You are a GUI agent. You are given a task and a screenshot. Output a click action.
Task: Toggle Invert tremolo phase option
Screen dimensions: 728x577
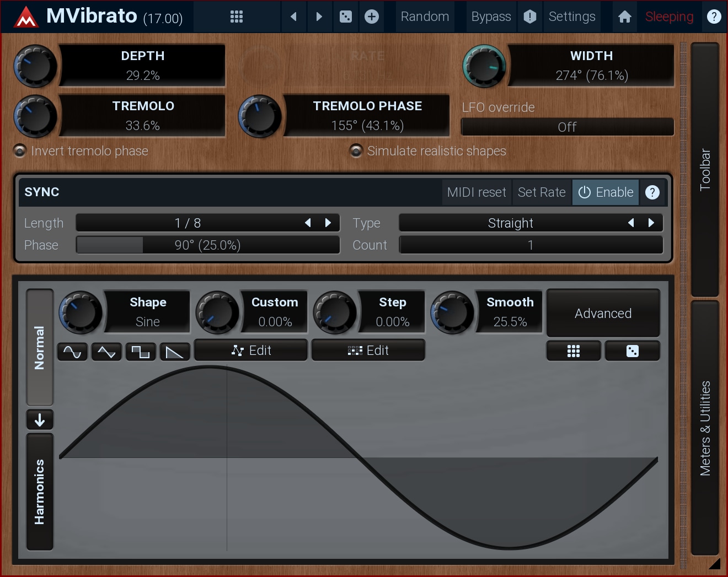pyautogui.click(x=20, y=151)
